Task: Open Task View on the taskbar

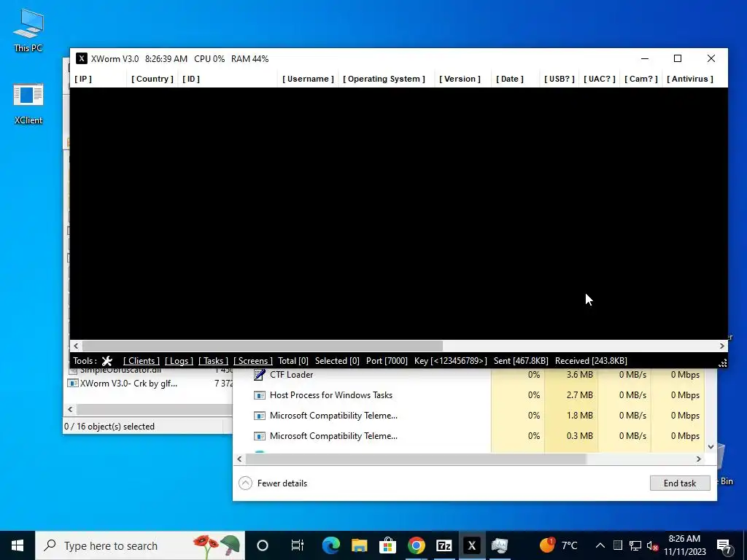Action: tap(298, 545)
